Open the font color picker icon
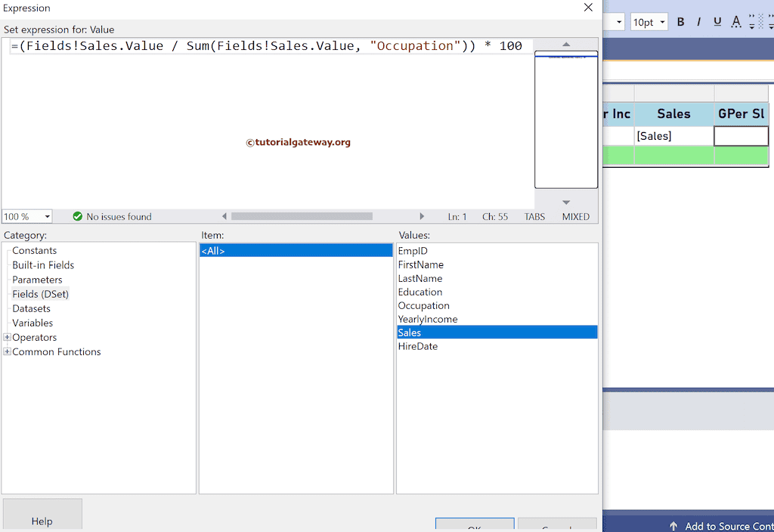Screen dimensions: 774x532 pyautogui.click(x=735, y=22)
